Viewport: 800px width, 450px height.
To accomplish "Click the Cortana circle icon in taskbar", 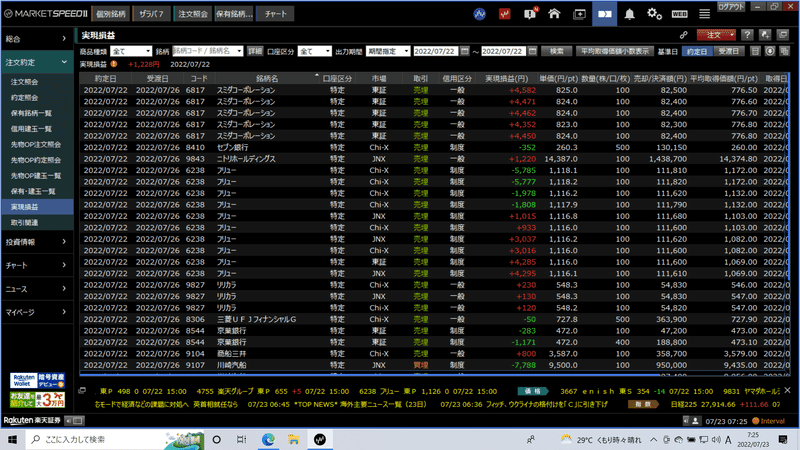I will (216, 439).
